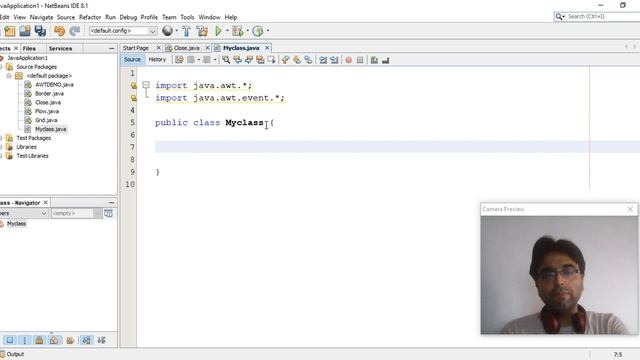The height and width of the screenshot is (360, 640).
Task: Switch to the Files panel tab
Action: (x=29, y=48)
